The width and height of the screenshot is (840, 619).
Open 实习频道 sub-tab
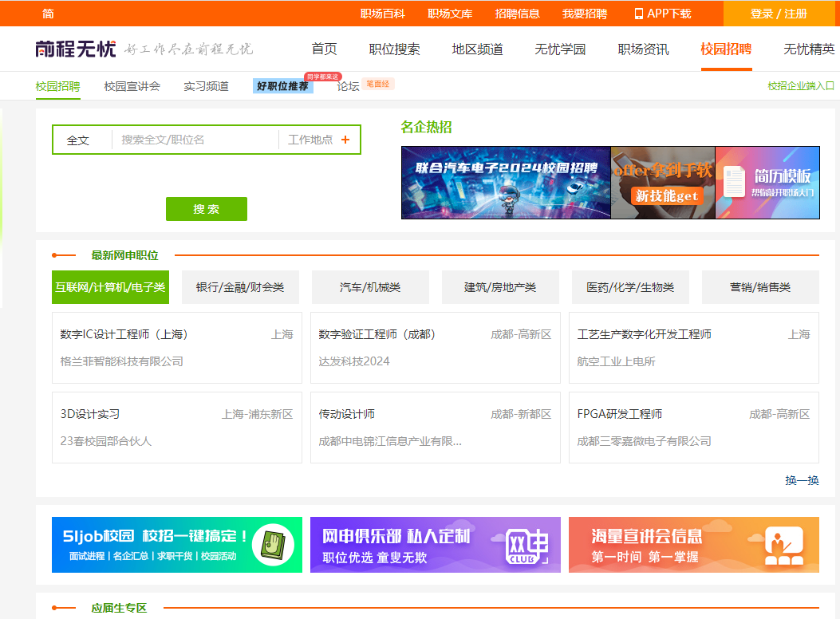[x=206, y=86]
